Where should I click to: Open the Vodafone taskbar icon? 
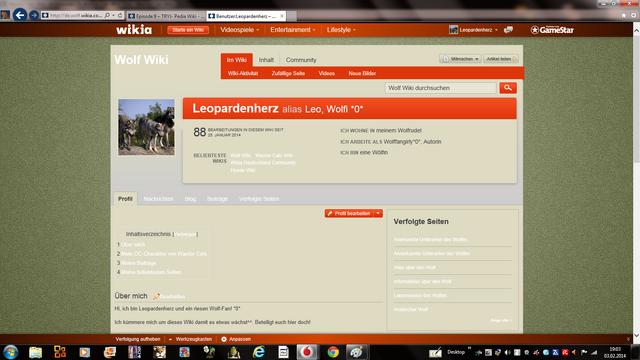pyautogui.click(x=307, y=352)
